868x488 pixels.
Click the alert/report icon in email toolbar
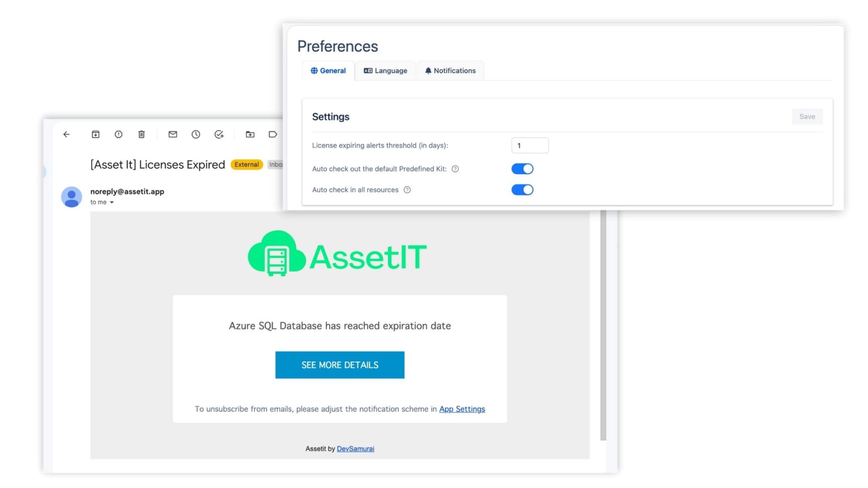(x=118, y=134)
